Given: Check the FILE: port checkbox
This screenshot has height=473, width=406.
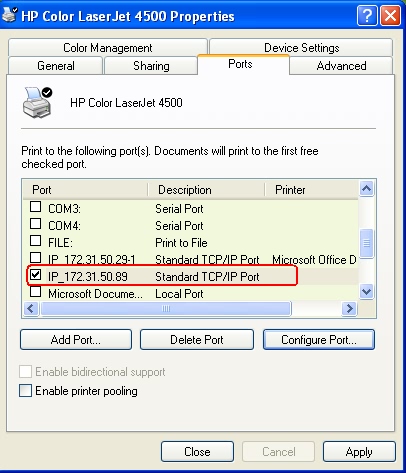Looking at the screenshot, I should pyautogui.click(x=35, y=241).
